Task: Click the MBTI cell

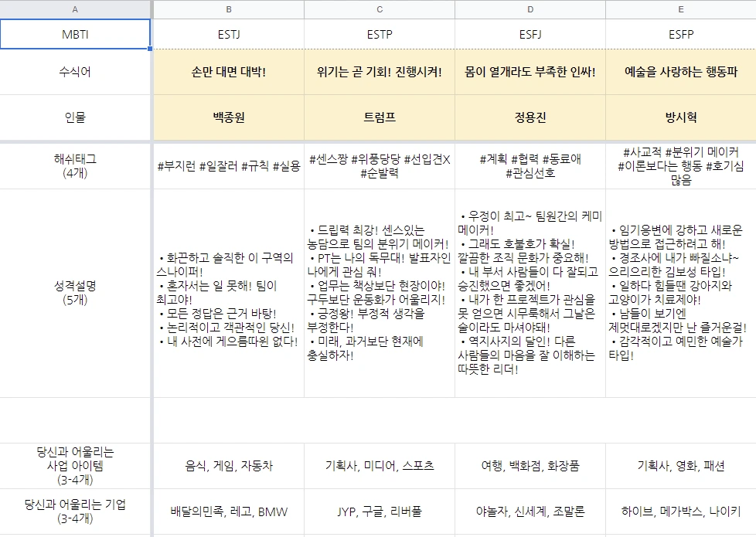Action: pos(75,34)
